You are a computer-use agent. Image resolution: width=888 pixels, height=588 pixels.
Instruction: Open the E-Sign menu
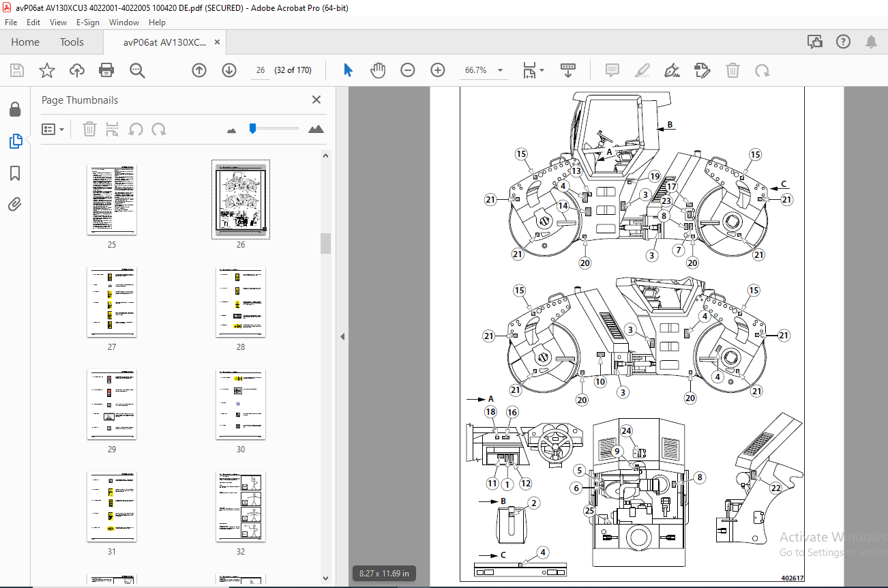[x=88, y=23]
